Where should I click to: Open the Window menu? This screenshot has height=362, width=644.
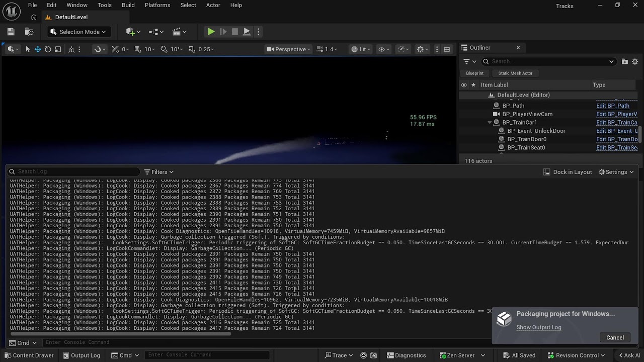pyautogui.click(x=77, y=5)
